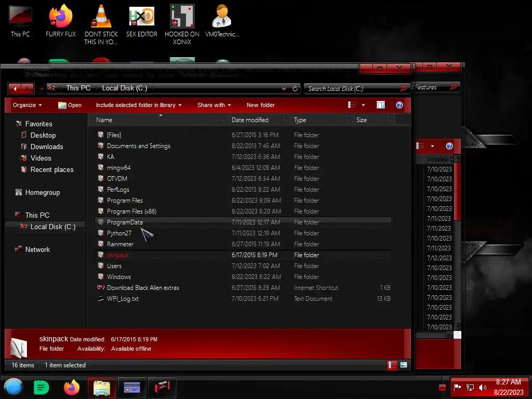Launch FURRY FUX Firefox desktop shortcut

61,20
